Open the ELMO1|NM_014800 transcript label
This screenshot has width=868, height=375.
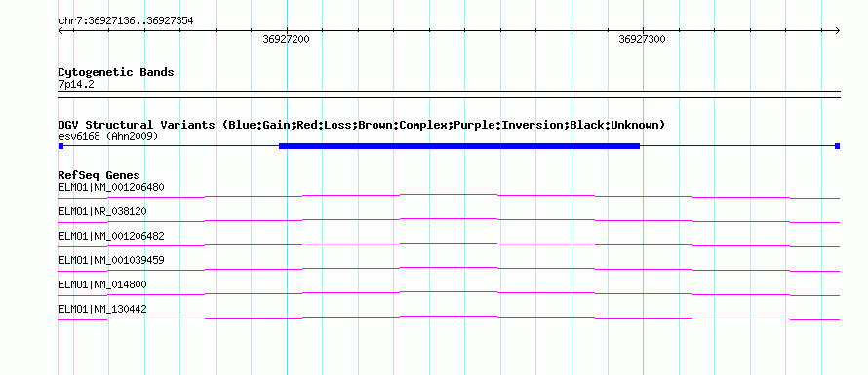coord(102,284)
